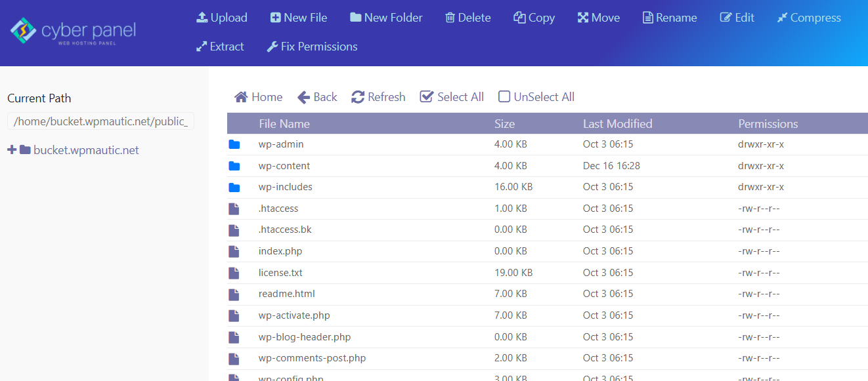Click the Current Path input field
This screenshot has width=868, height=381.
(100, 121)
